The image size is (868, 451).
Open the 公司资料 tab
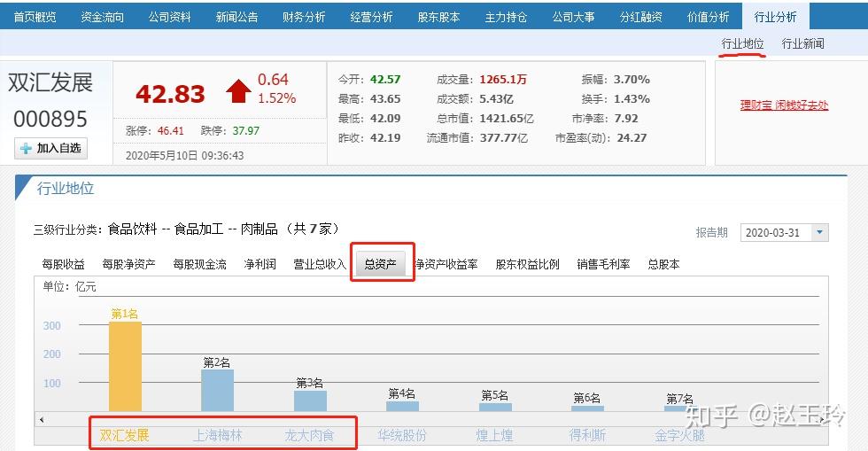pos(169,17)
